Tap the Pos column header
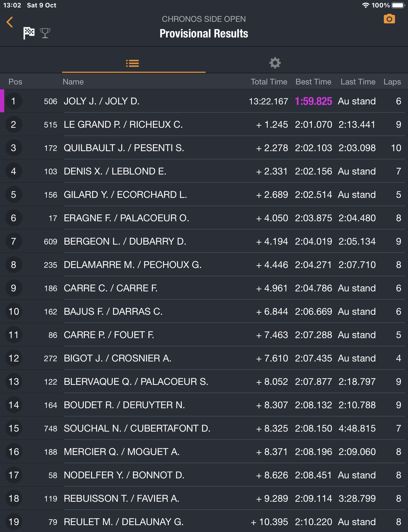408x532 pixels. point(15,82)
